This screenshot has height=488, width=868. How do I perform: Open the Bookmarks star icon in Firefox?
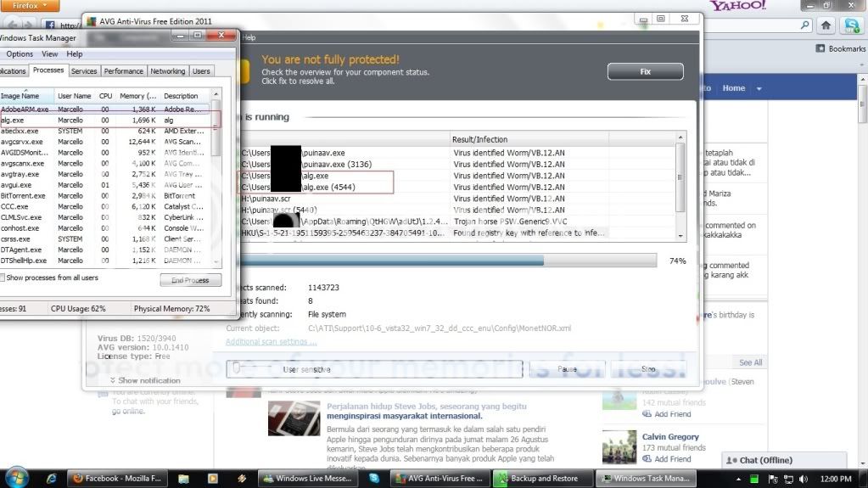tap(820, 48)
